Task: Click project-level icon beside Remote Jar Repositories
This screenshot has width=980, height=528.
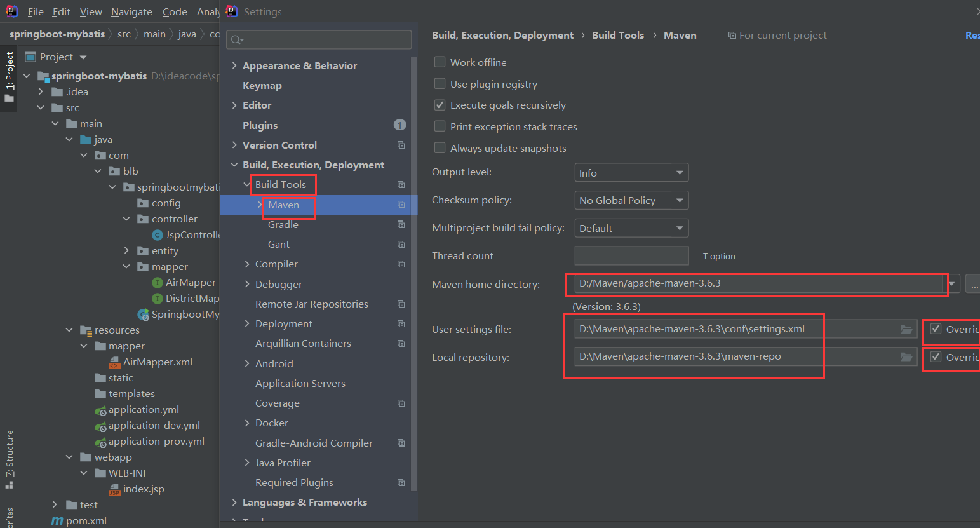Action: pyautogui.click(x=401, y=304)
